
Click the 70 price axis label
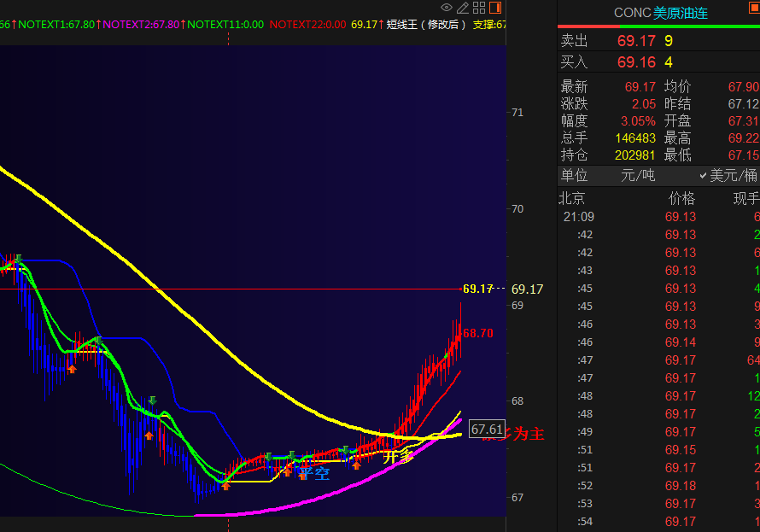517,209
